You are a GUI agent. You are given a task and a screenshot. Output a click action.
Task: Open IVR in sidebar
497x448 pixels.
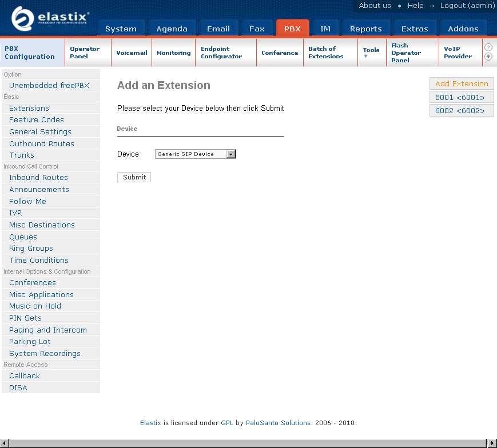[51, 213]
